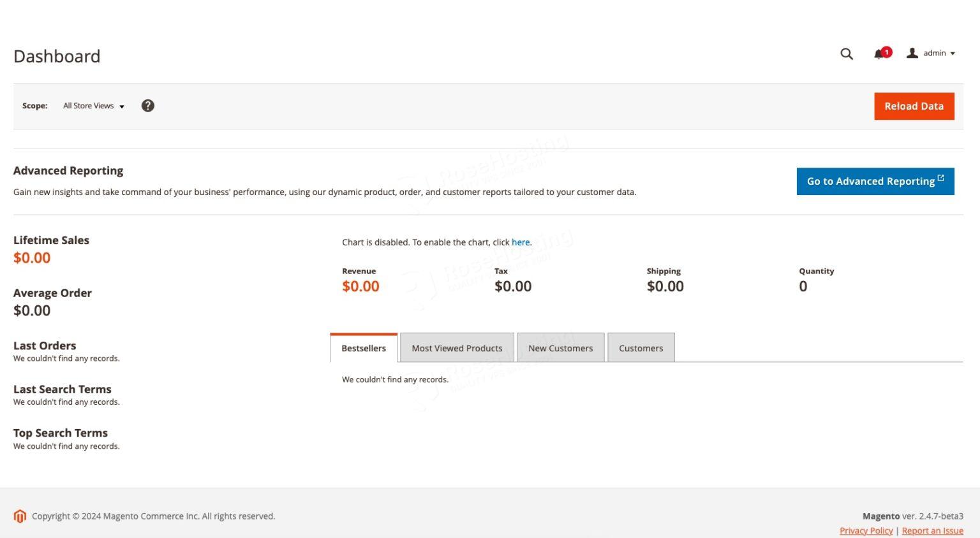The height and width of the screenshot is (538, 980).
Task: Open the admin search magnifier
Action: click(x=846, y=54)
